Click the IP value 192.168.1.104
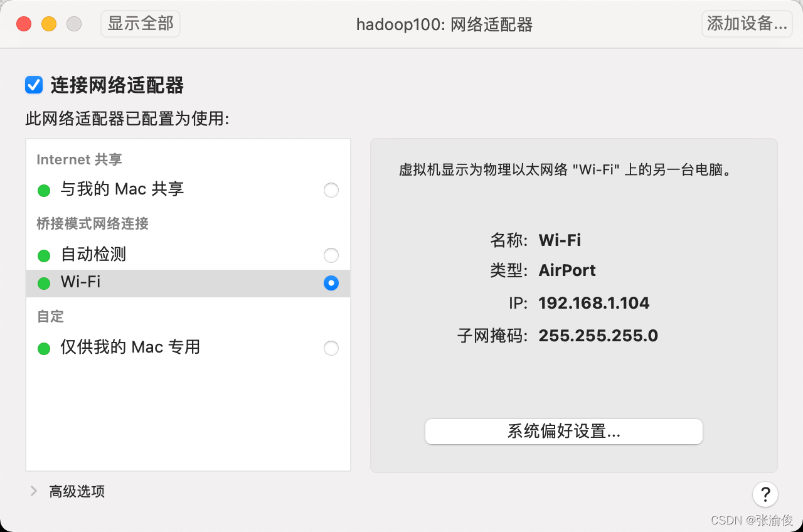This screenshot has height=532, width=803. tap(594, 303)
